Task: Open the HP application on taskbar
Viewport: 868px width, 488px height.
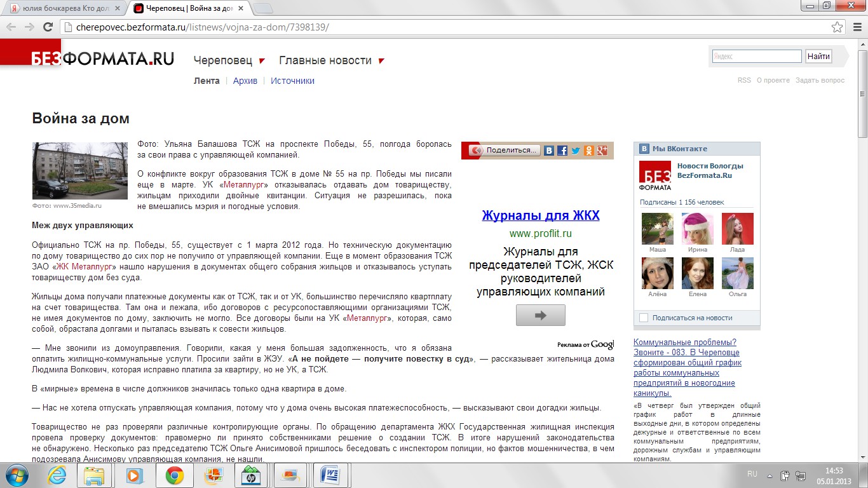Action: [250, 475]
